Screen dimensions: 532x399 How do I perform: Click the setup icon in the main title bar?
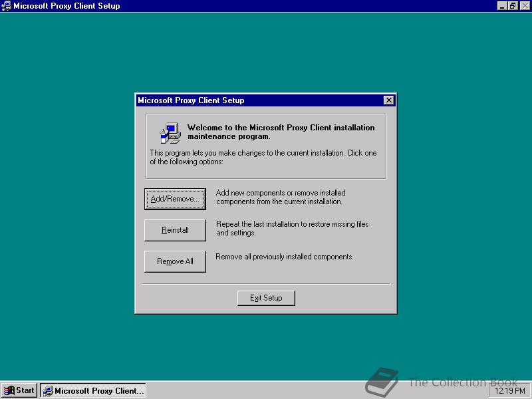pyautogui.click(x=6, y=6)
